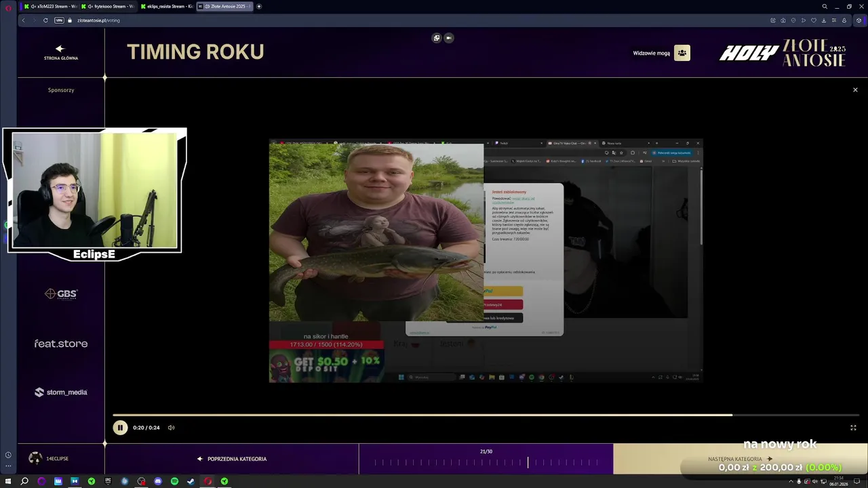Go back to Strona Główna
This screenshot has width=868, height=488.
pyautogui.click(x=61, y=53)
